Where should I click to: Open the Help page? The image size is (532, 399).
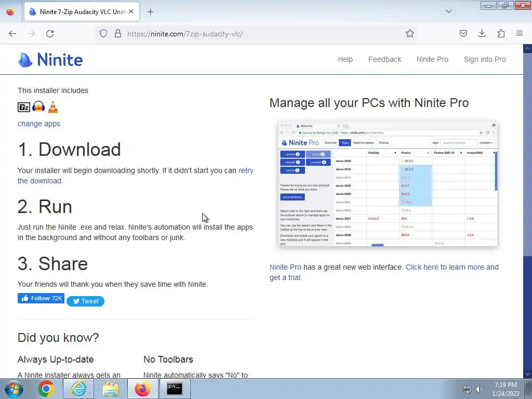pos(345,59)
